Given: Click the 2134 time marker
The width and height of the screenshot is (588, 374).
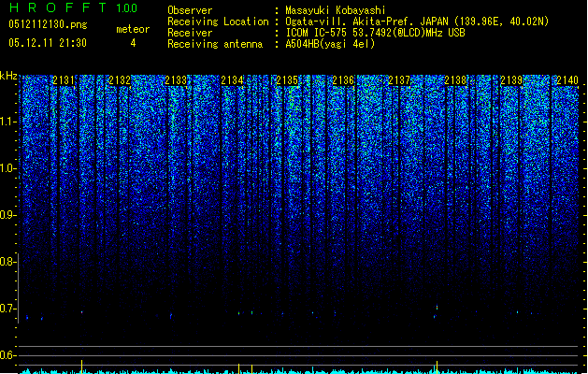Looking at the screenshot, I should point(232,80).
